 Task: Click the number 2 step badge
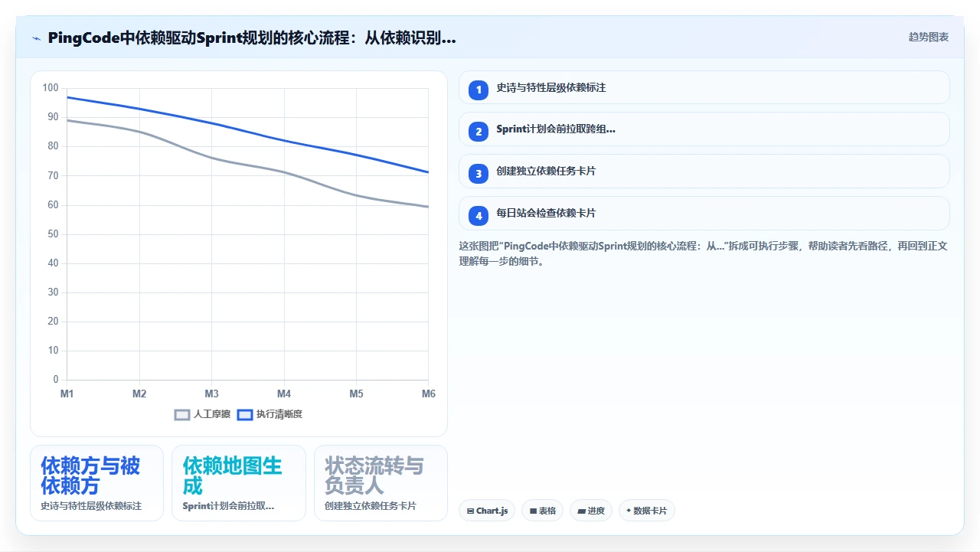click(479, 132)
